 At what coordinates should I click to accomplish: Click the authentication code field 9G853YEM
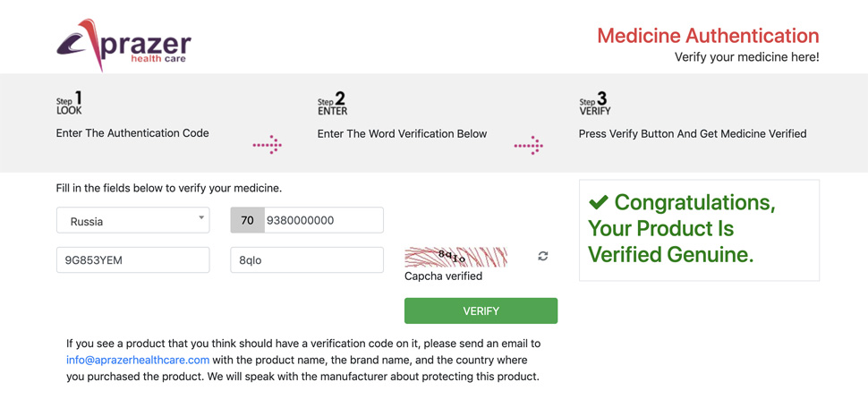[x=132, y=260]
